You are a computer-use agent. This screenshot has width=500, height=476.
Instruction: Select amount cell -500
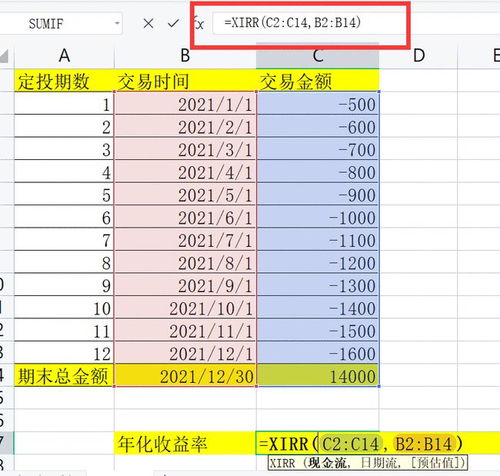(x=318, y=104)
